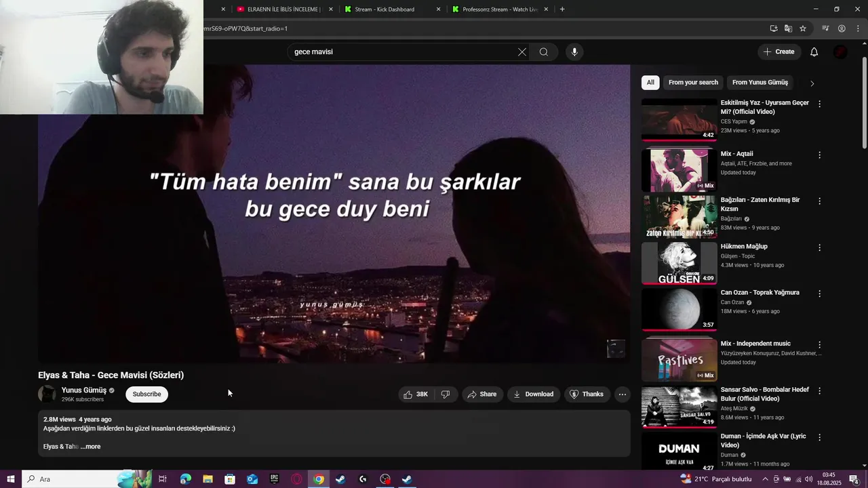Open Epic Games Launcher from taskbar
Viewport: 868px width, 488px height.
click(274, 479)
